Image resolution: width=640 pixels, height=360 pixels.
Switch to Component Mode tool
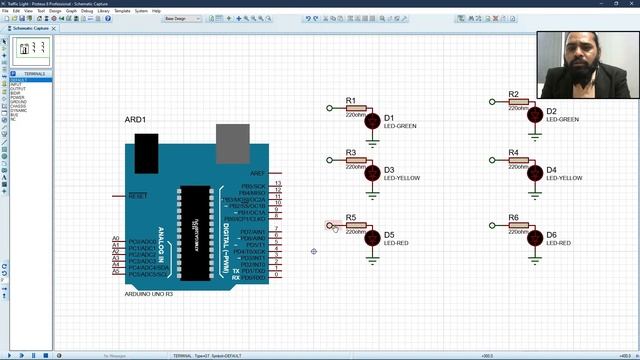click(4, 48)
